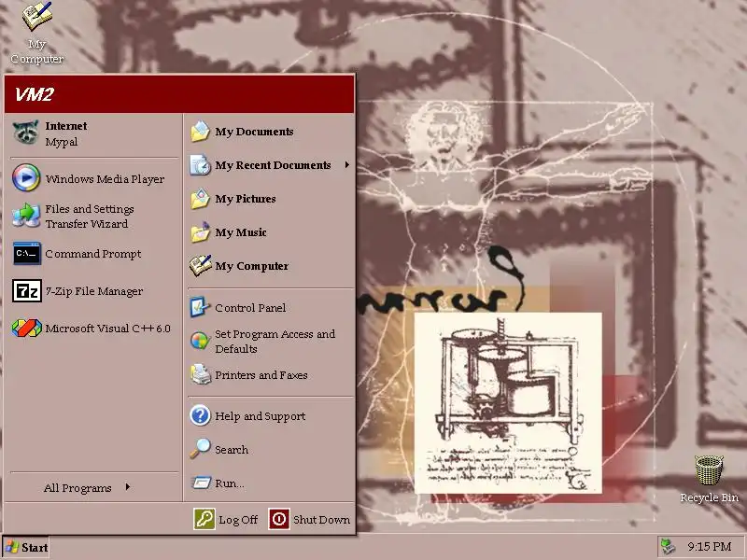Click the Control Panel text

coord(250,308)
